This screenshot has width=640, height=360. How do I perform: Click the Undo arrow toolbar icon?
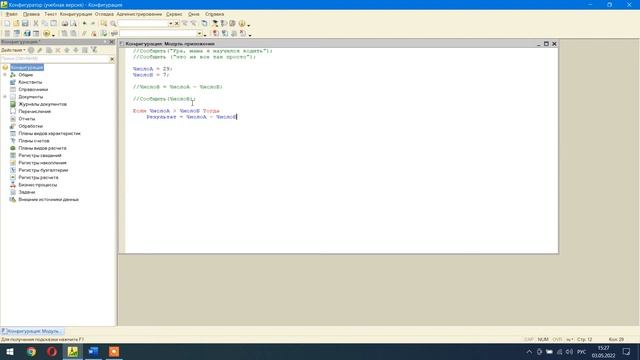(84, 24)
